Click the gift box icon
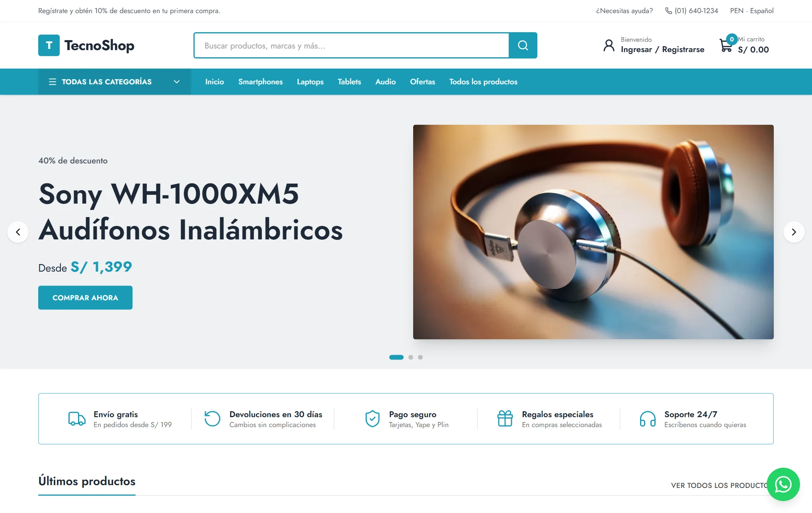Viewport: 812px width, 513px height. pos(505,418)
